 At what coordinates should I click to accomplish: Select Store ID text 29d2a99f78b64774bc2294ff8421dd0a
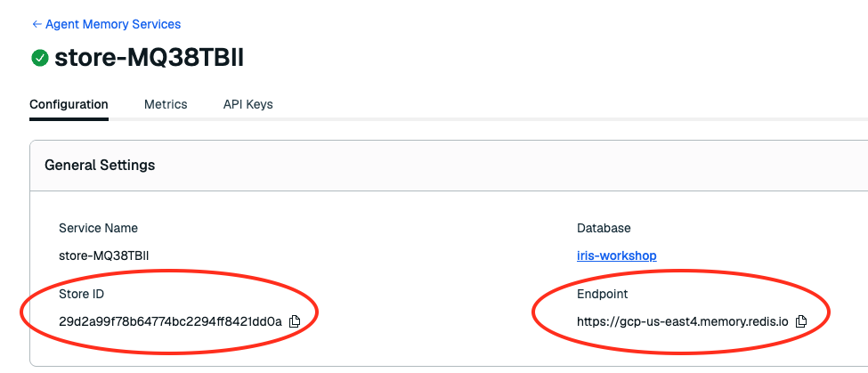[171, 321]
